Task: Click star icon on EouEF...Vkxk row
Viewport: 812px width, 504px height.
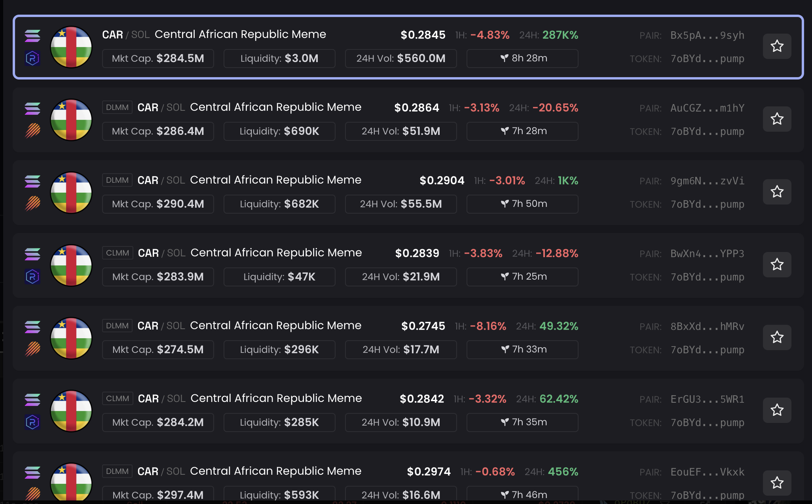Action: [777, 483]
